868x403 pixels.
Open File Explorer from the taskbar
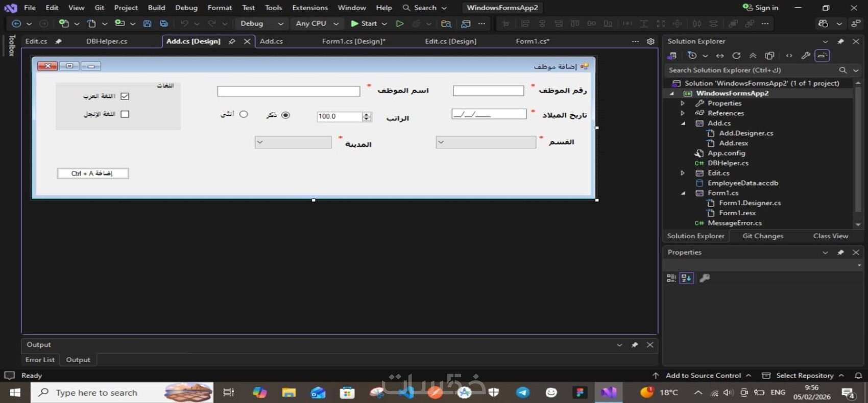289,392
